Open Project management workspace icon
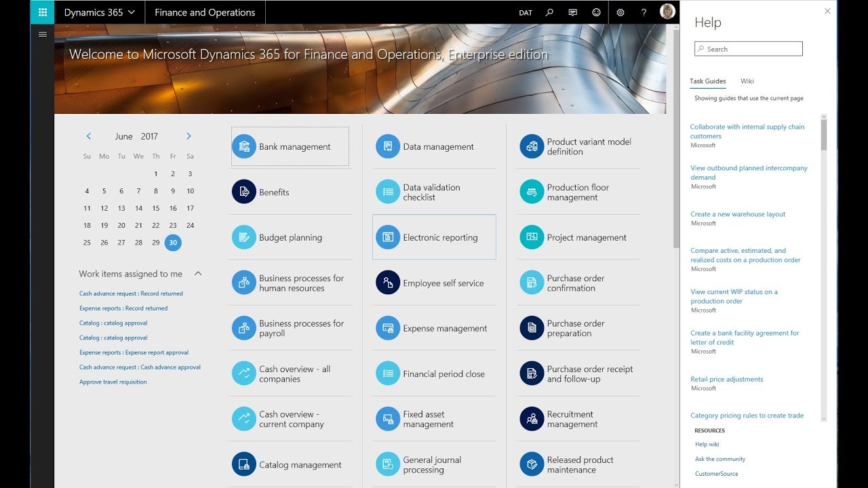Image resolution: width=868 pixels, height=488 pixels. coord(532,237)
